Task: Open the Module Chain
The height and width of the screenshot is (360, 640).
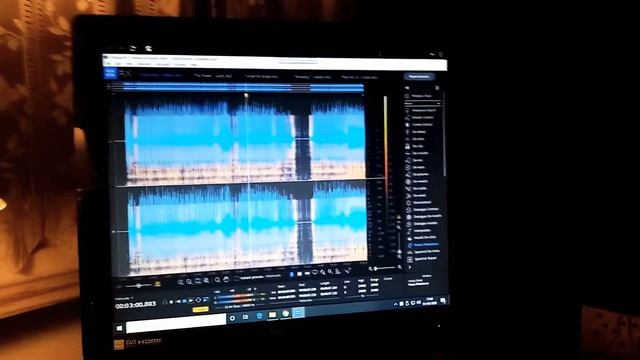Action: [419, 96]
